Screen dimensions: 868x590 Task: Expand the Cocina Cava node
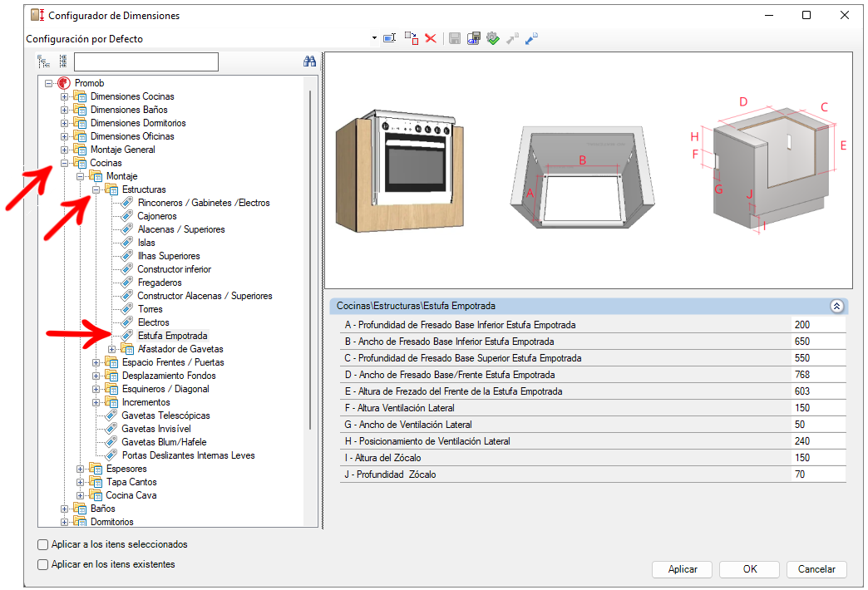click(81, 495)
